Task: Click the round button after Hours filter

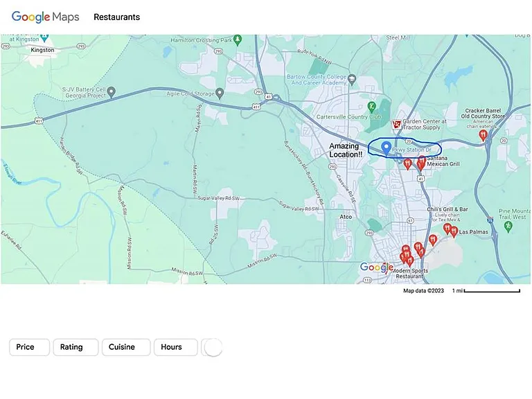Action: (x=213, y=348)
